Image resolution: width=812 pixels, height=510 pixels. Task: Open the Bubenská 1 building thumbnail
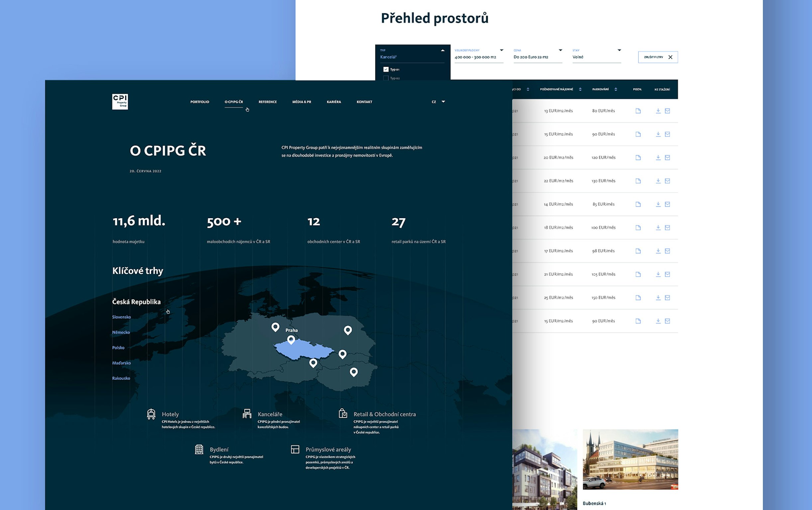pos(630,459)
